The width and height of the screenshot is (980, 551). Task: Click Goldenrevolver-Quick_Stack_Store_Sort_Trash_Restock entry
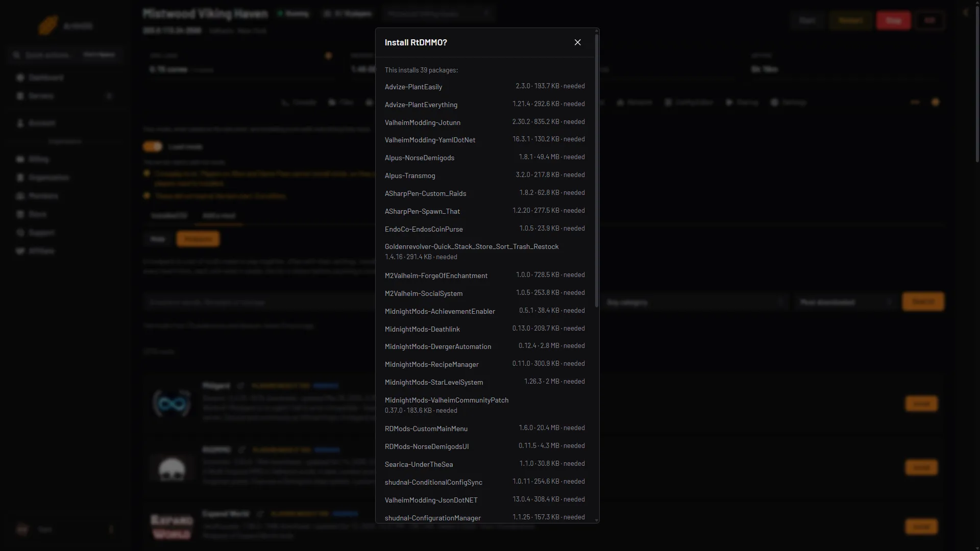[x=485, y=252]
